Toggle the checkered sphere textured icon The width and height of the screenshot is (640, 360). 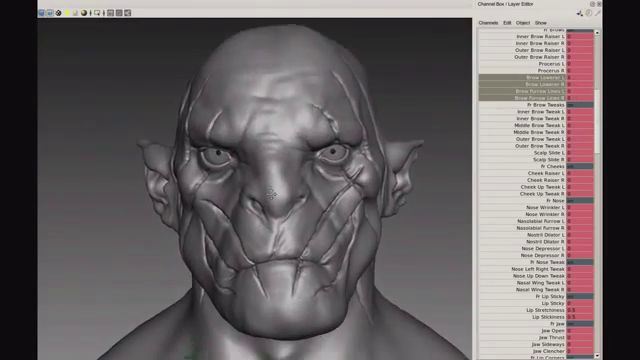click(58, 13)
